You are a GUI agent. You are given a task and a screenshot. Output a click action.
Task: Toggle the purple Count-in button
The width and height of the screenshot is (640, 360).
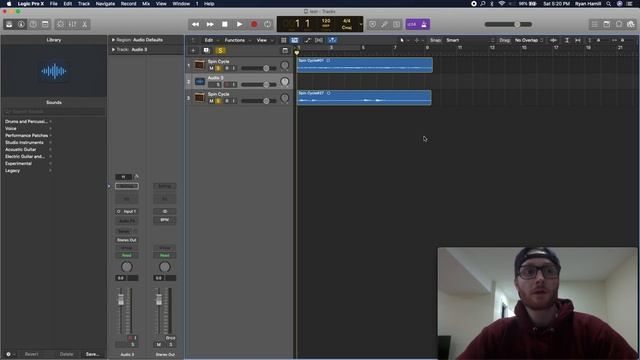(x=411, y=24)
